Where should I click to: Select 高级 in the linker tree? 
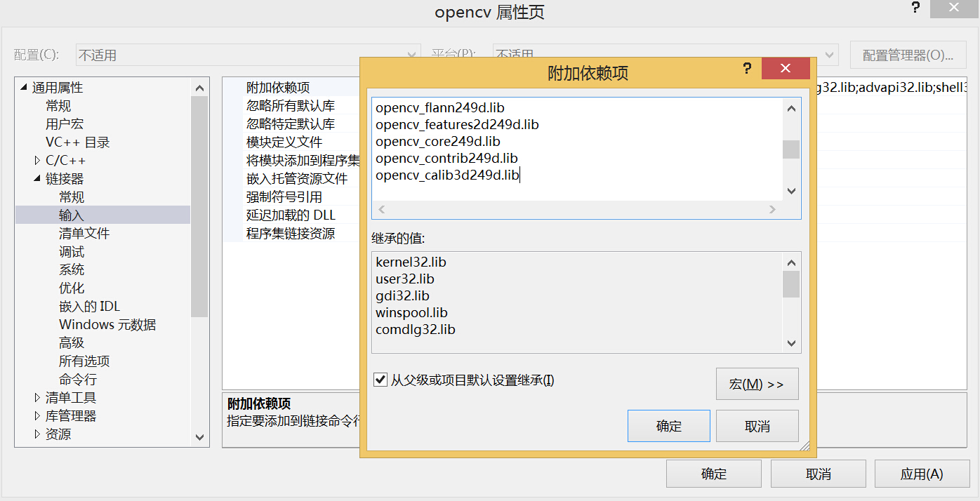(72, 343)
